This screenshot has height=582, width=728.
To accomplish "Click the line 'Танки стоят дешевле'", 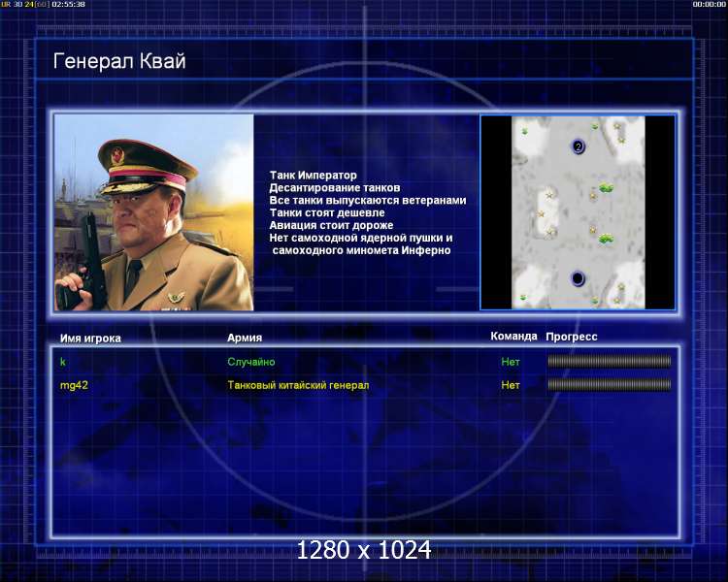I will [327, 213].
